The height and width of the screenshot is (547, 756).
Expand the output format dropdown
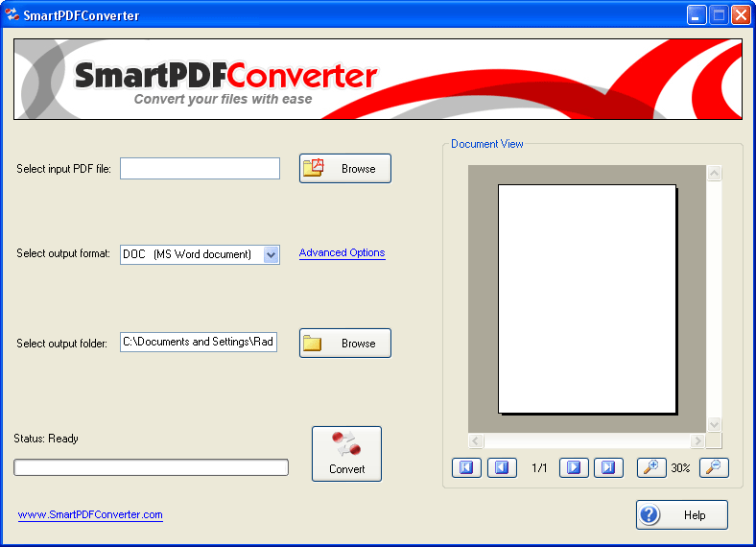click(271, 254)
